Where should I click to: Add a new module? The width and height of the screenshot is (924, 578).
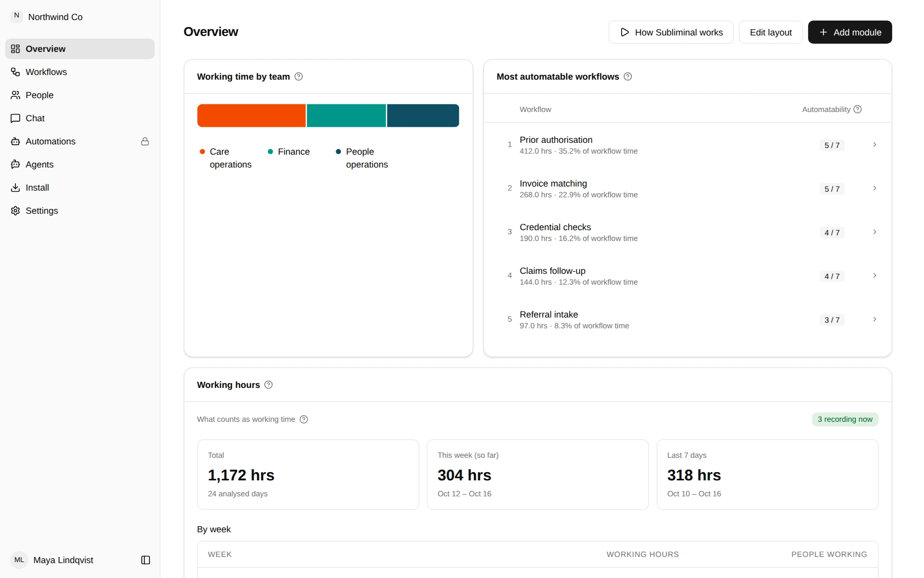tap(850, 32)
